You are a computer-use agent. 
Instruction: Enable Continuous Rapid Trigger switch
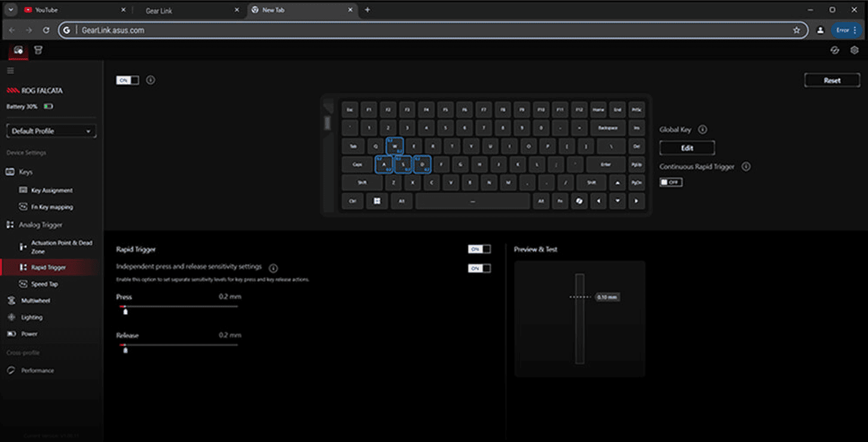point(671,182)
